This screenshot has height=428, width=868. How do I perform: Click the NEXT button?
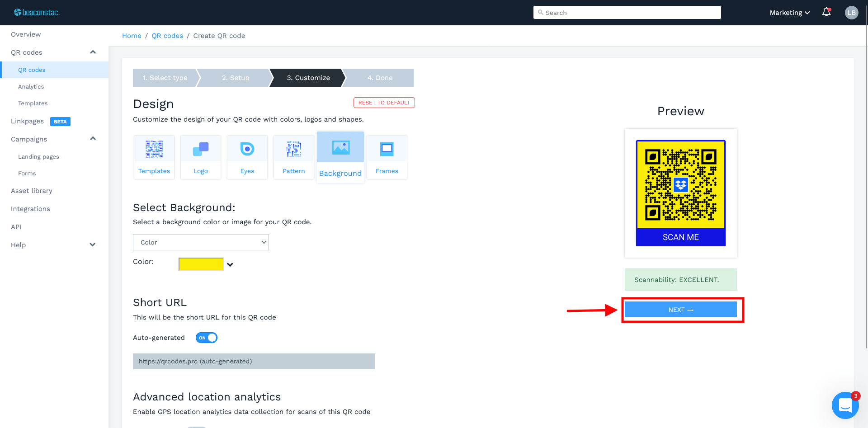click(x=680, y=310)
